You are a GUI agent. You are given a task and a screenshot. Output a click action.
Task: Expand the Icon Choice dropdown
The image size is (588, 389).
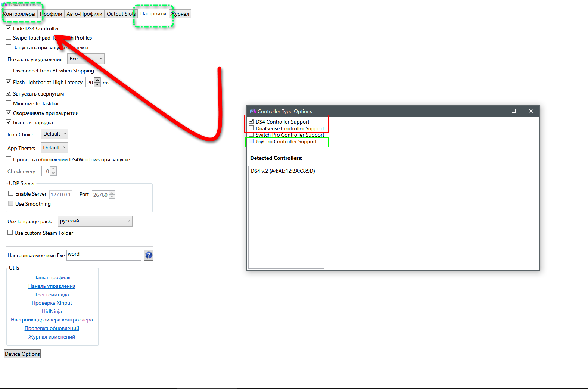[x=55, y=134]
